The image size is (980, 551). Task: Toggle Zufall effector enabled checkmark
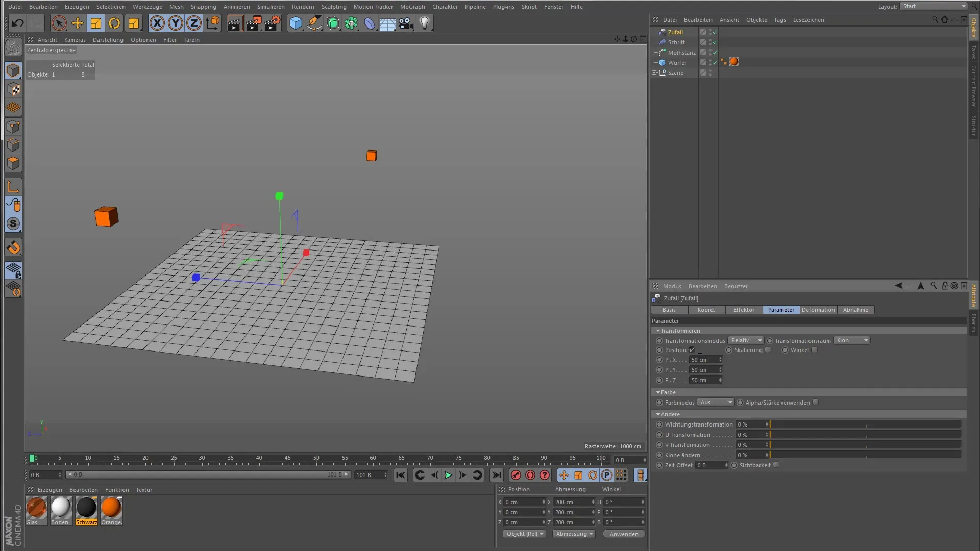coord(715,32)
